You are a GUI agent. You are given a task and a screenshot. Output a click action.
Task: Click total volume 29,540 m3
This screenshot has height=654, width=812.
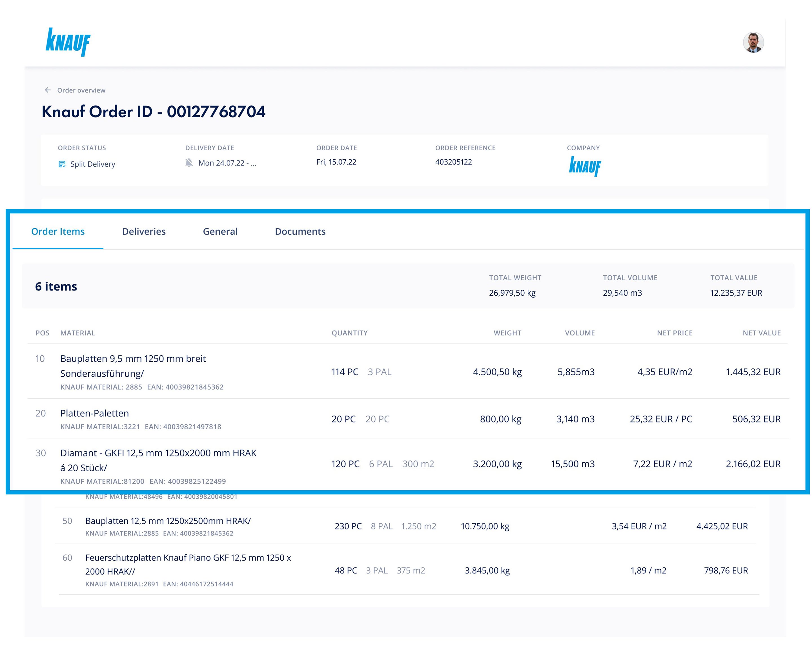point(622,293)
